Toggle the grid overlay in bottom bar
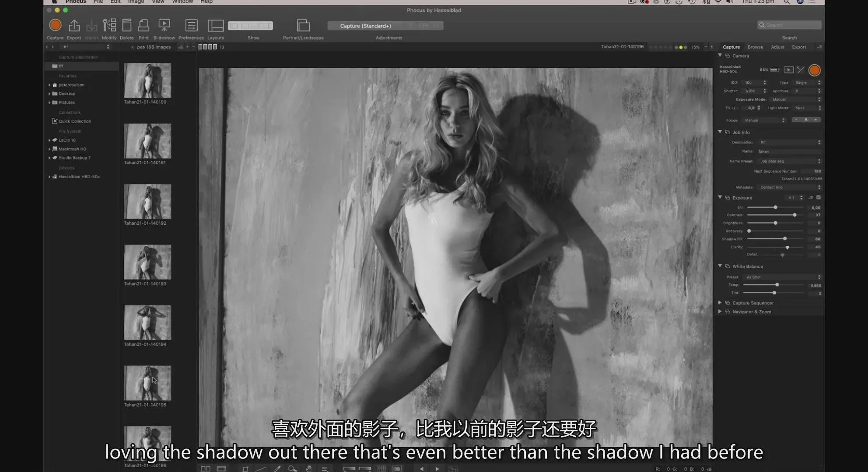Screen dimensions: 868x472 coord(381,469)
